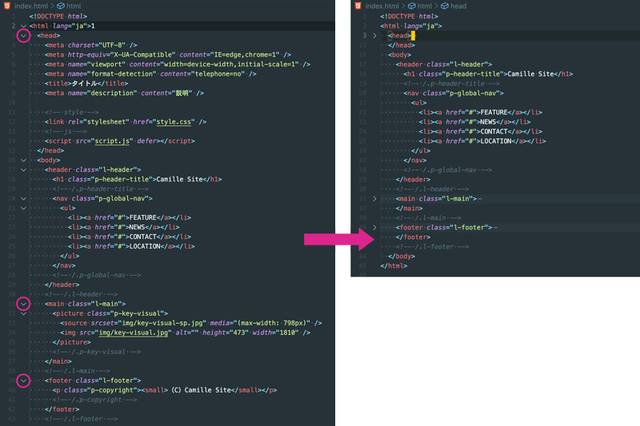Open the html breadcrumb in right pane
Screen dimensions: 640x426
424,6
